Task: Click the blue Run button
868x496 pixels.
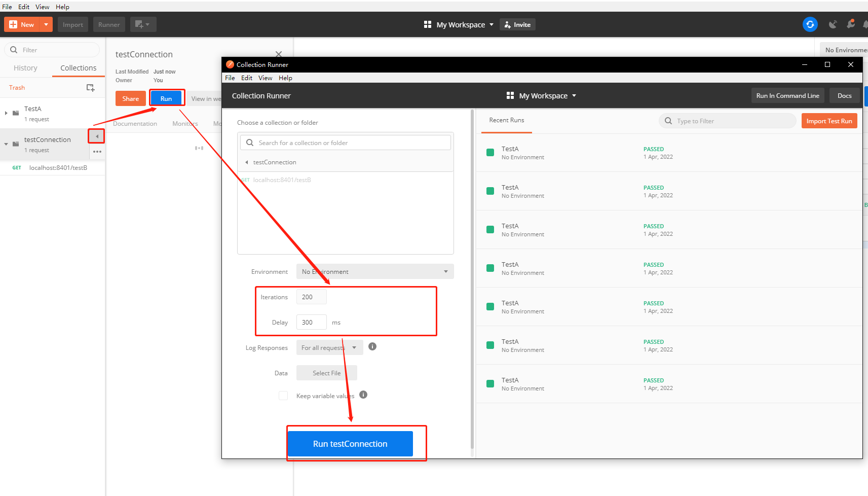Action: (166, 98)
